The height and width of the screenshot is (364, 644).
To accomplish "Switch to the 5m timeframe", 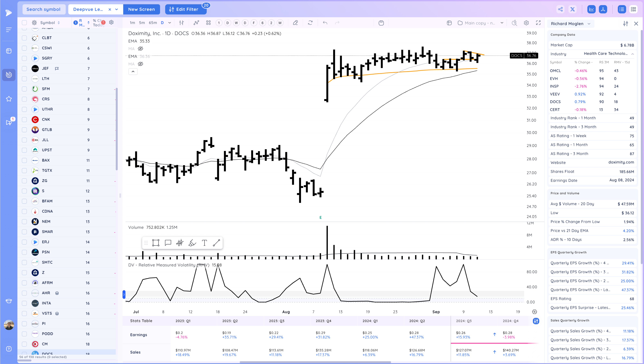I will click(142, 23).
